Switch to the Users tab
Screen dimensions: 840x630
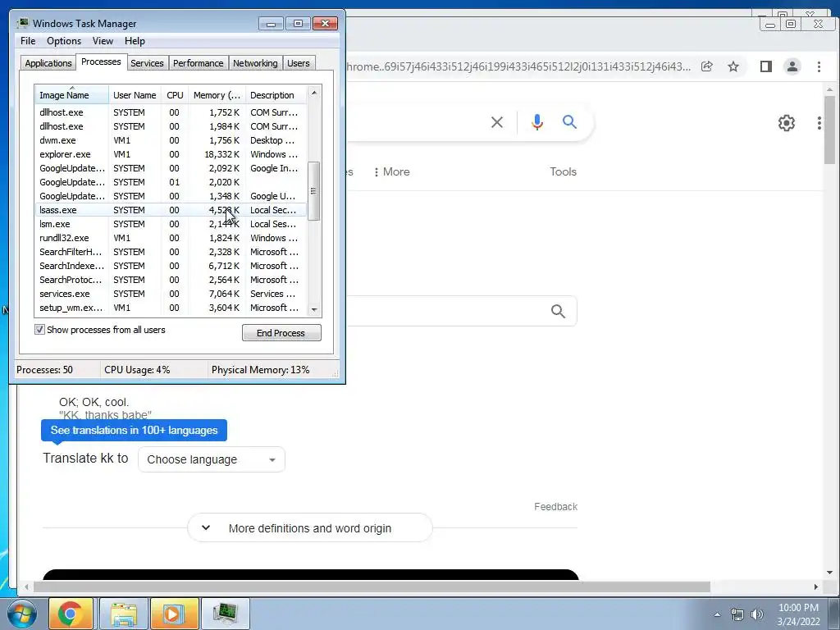pos(299,63)
